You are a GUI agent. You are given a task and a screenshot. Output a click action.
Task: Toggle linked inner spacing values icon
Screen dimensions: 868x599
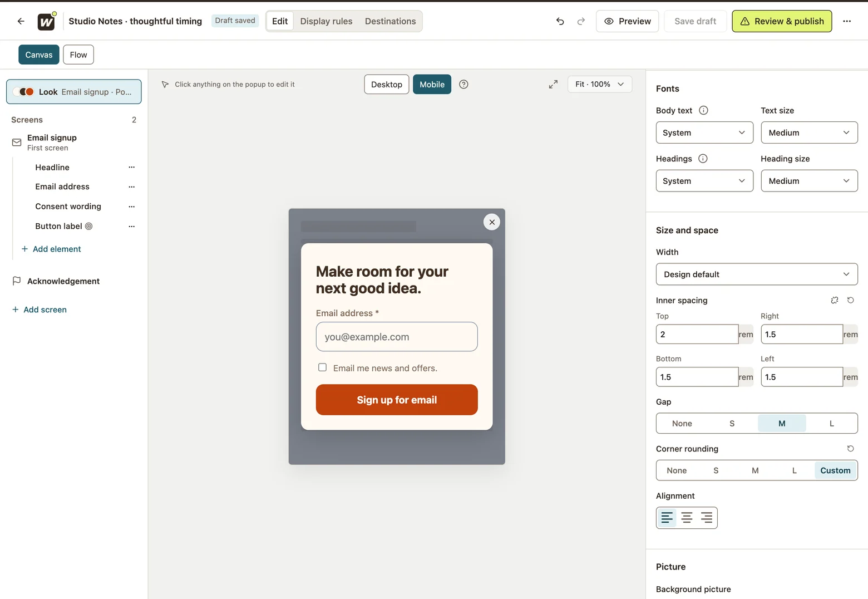(x=835, y=300)
